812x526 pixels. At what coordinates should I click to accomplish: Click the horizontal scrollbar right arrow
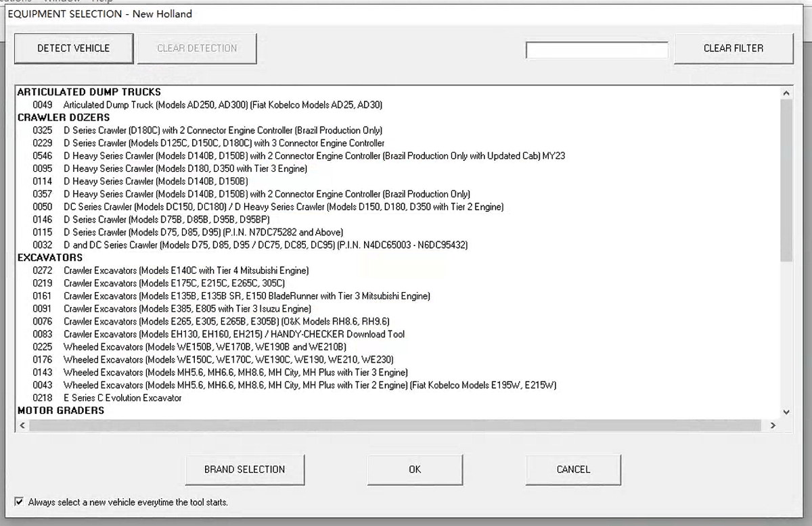point(773,425)
